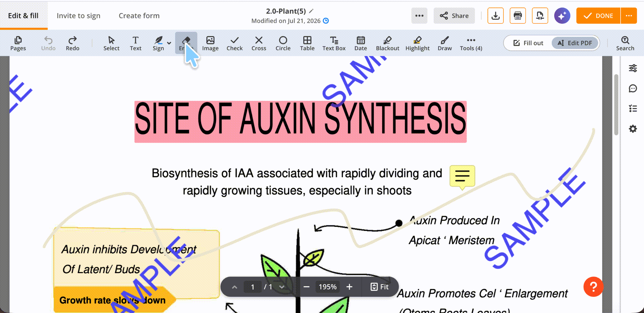The height and width of the screenshot is (313, 644).
Task: Rename document using the pencil icon
Action: click(x=311, y=11)
